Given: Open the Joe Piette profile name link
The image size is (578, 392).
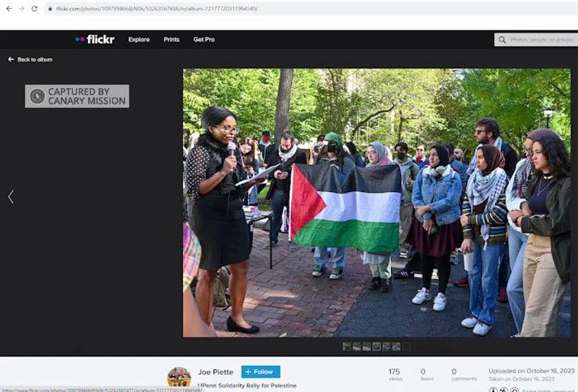Looking at the screenshot, I should click(216, 372).
